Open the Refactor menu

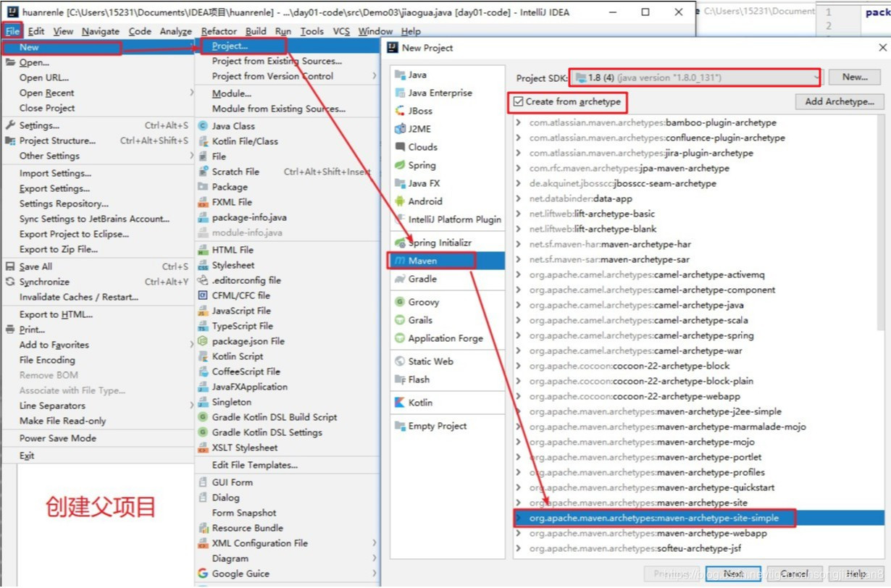click(219, 31)
